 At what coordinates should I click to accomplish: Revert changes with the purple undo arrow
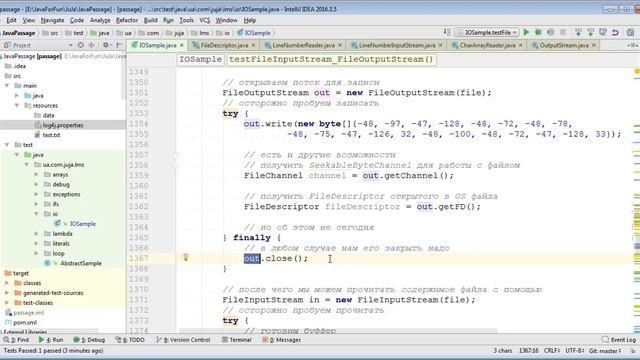(615, 32)
